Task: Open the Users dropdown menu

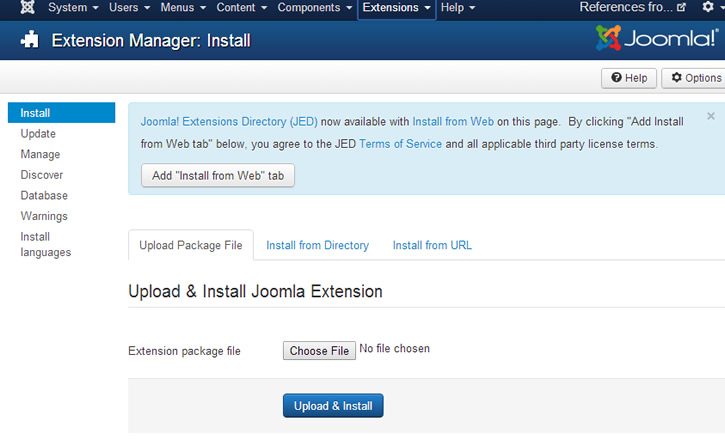Action: click(129, 7)
